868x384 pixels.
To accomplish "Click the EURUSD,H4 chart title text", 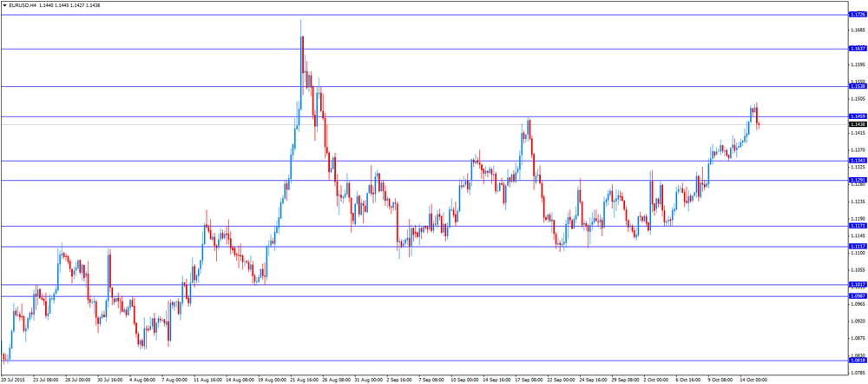I will click(23, 5).
